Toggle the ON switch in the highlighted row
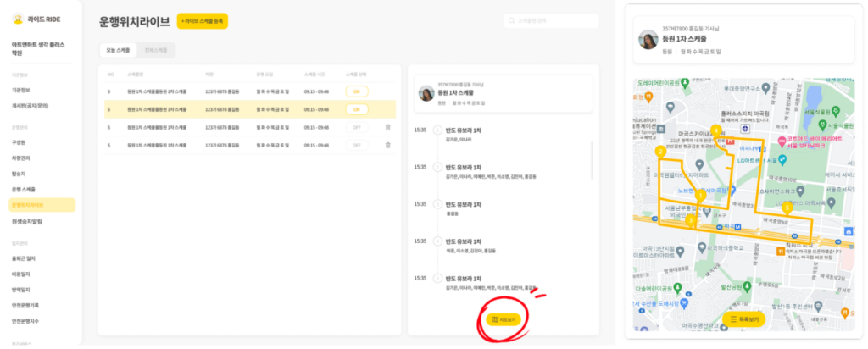 356,109
